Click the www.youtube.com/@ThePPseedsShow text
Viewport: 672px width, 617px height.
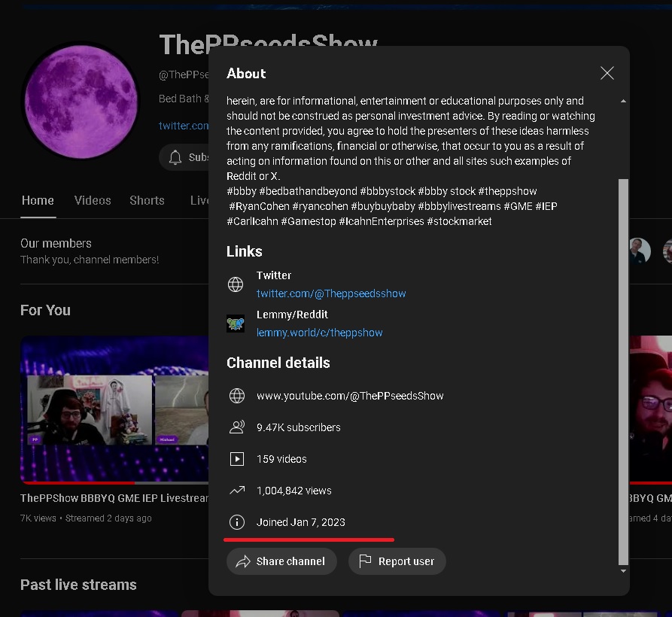[x=350, y=396]
